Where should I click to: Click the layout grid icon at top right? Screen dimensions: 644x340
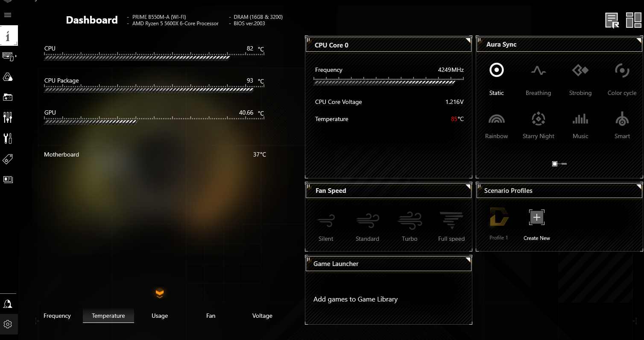pos(633,20)
